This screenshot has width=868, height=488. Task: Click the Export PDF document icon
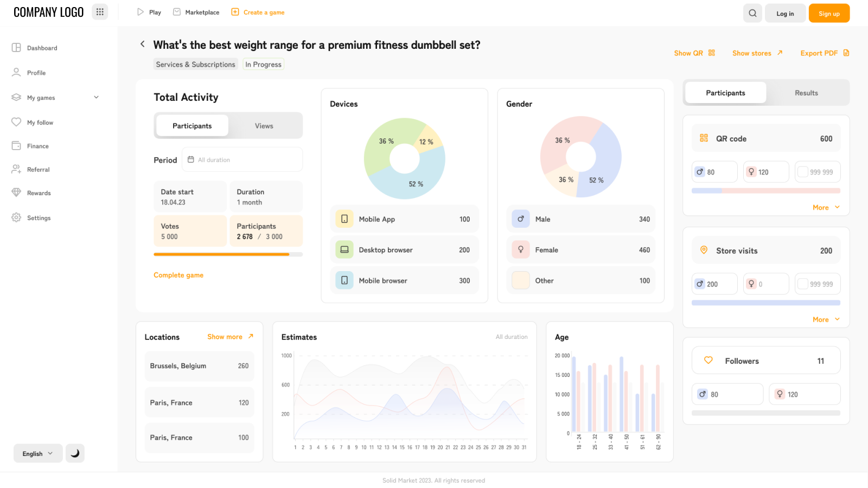pos(846,53)
